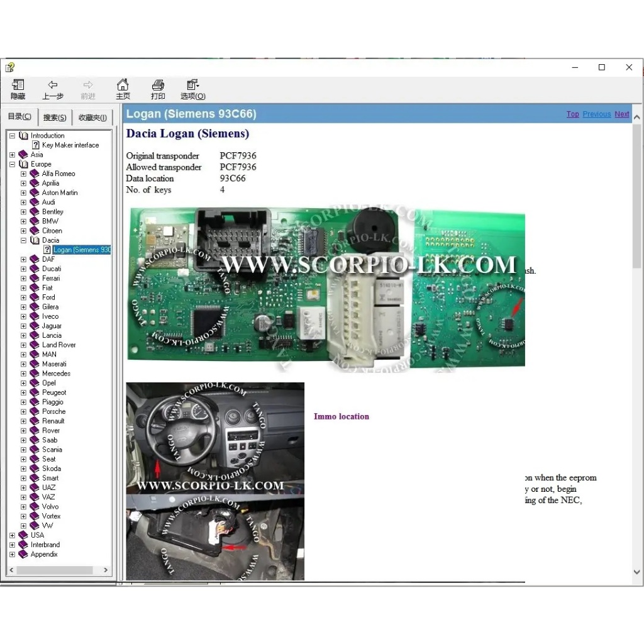Click the content pane vertical scrollbar thumb

(636, 196)
